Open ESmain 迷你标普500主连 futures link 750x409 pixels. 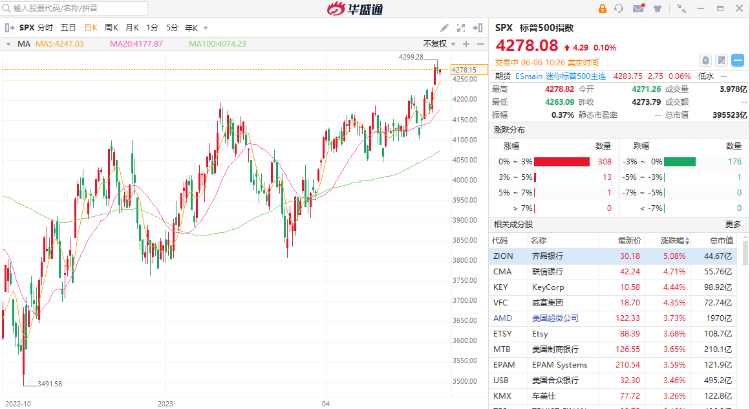click(561, 76)
